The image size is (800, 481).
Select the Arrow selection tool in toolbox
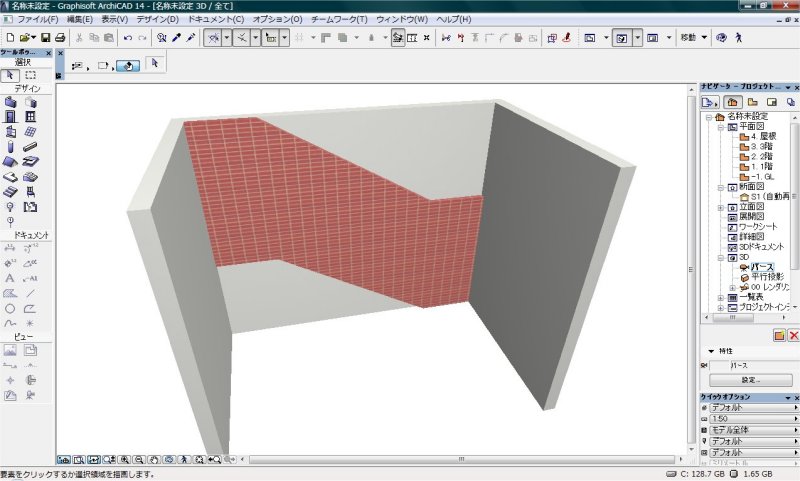click(x=11, y=75)
